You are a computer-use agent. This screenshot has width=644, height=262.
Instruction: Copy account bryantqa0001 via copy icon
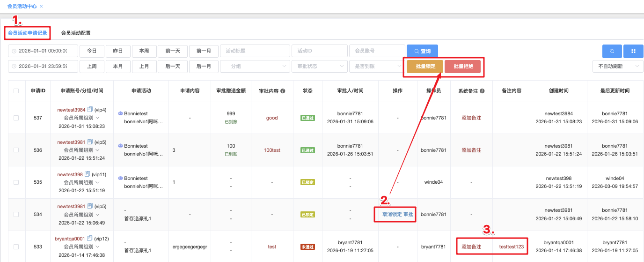tap(89, 239)
